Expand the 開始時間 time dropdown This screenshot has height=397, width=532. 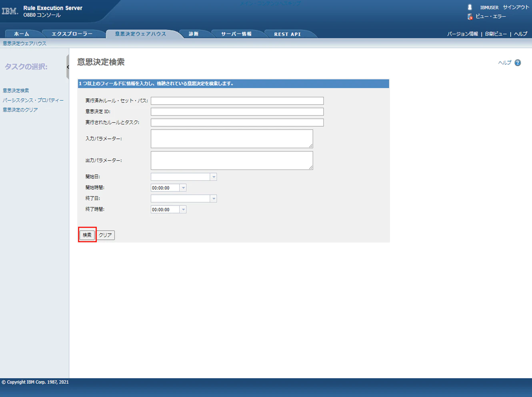coord(183,188)
